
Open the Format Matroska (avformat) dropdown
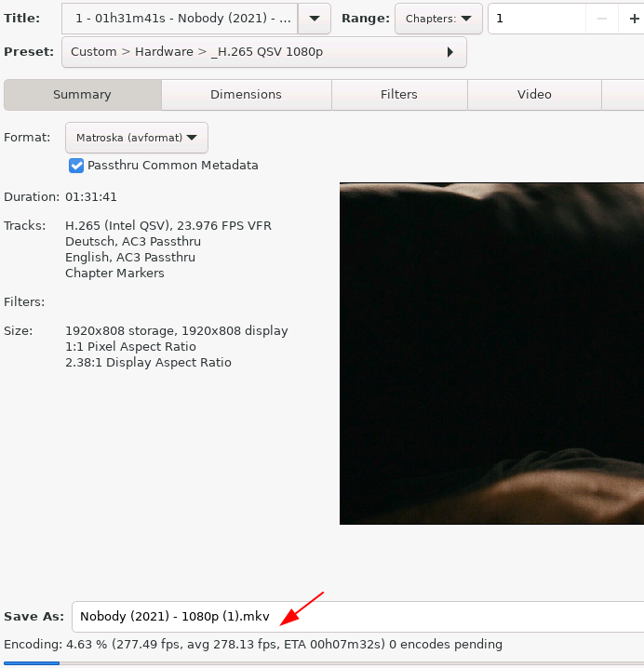click(x=137, y=138)
